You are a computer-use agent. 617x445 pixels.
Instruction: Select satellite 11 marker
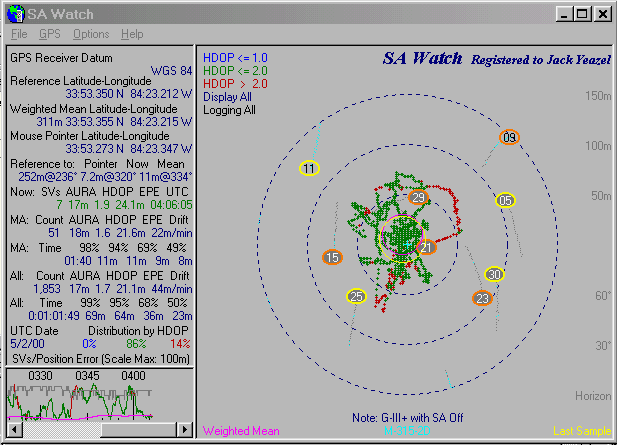coord(310,168)
